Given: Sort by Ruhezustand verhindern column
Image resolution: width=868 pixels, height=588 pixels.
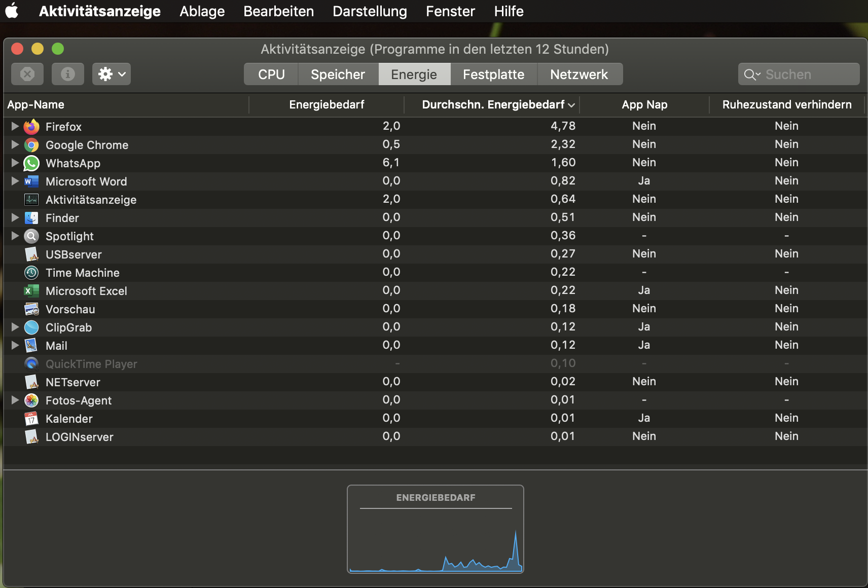Looking at the screenshot, I should (787, 104).
